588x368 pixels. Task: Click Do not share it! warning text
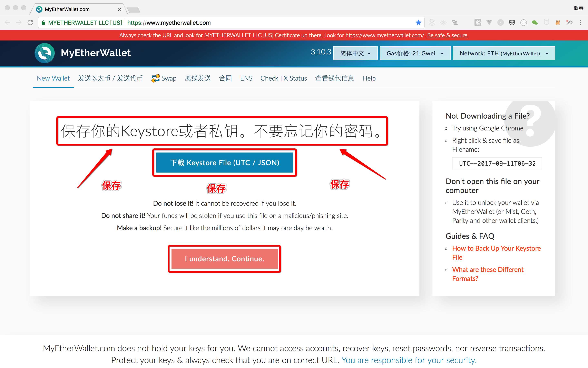[123, 216]
